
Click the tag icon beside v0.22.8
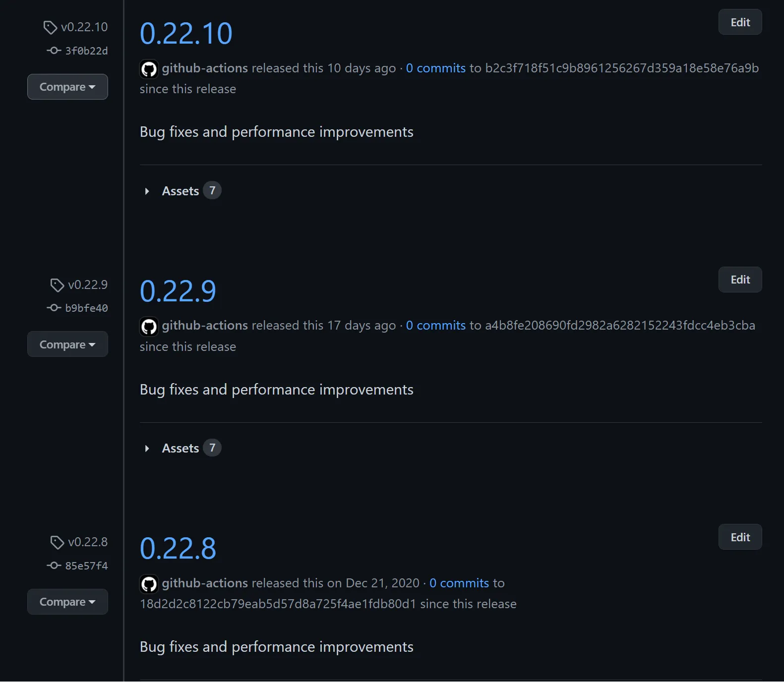coord(57,542)
